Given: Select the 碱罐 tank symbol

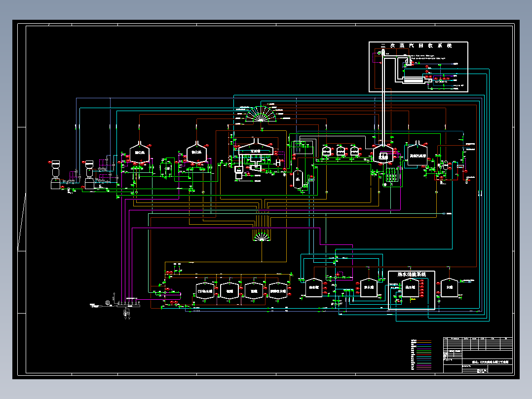Looking at the screenshot, I should click(x=229, y=291).
